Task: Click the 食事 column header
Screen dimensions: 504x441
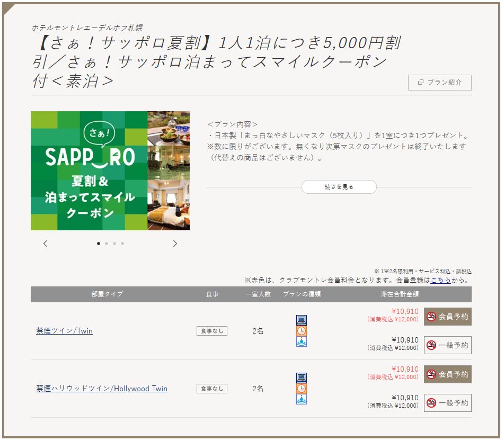Action: click(212, 294)
